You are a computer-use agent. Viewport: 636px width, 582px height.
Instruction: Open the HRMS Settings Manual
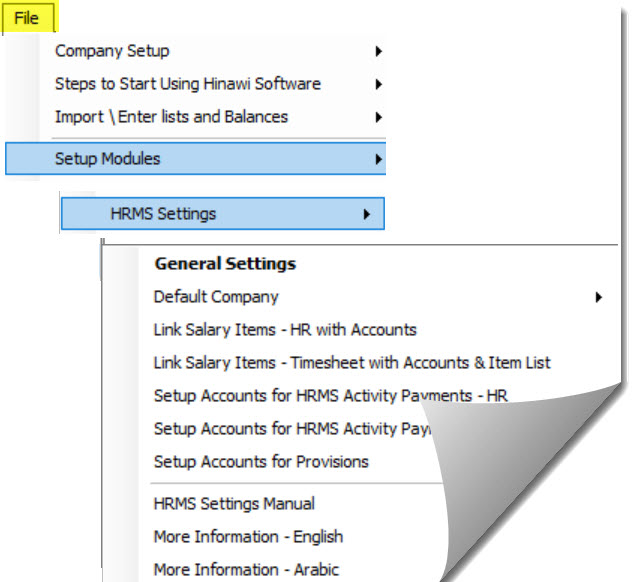234,504
